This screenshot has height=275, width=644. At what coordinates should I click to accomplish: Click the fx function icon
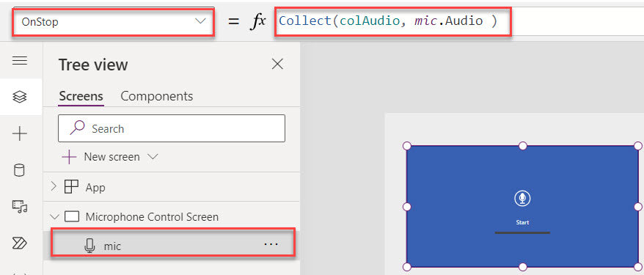(259, 22)
